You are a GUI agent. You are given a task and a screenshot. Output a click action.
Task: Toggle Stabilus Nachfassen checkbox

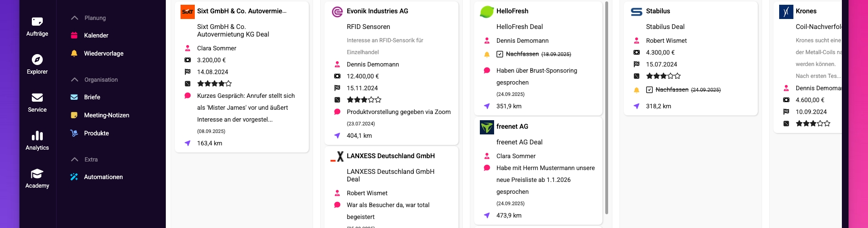[x=649, y=90]
